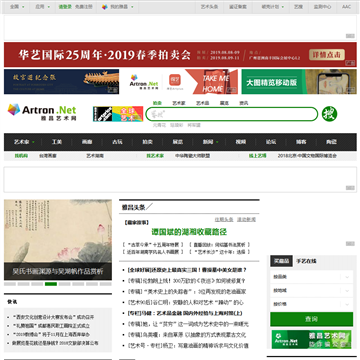Open the lotus painting carousel slide
360x360 pixels.
tap(58, 240)
